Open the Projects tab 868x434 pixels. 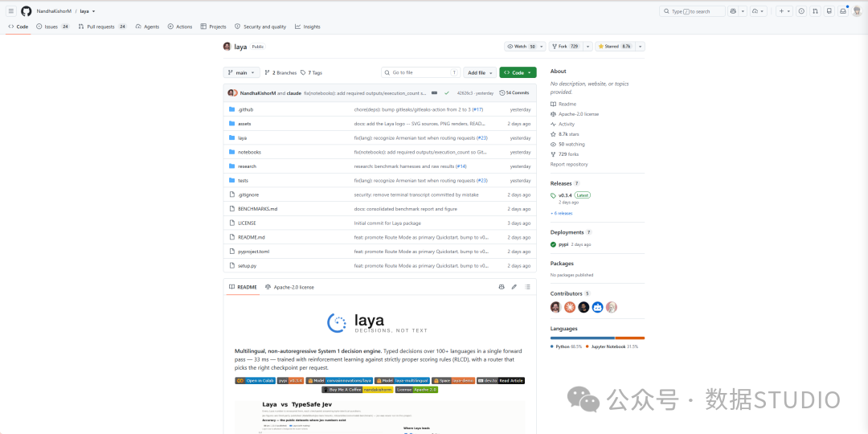coord(214,27)
